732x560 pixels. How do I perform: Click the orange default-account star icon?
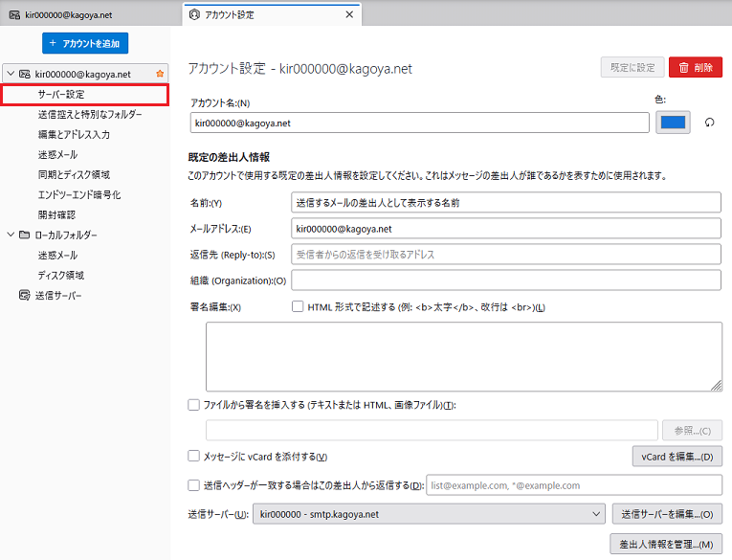(x=160, y=74)
